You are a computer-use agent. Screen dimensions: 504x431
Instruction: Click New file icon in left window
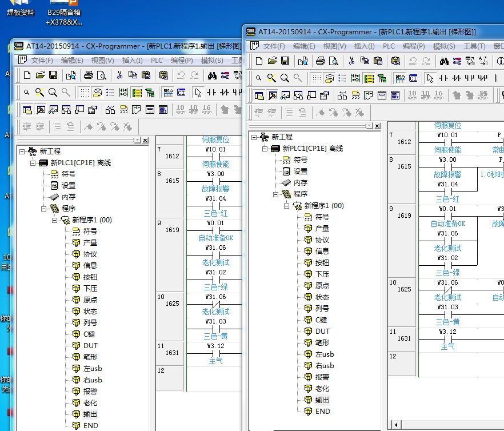27,75
